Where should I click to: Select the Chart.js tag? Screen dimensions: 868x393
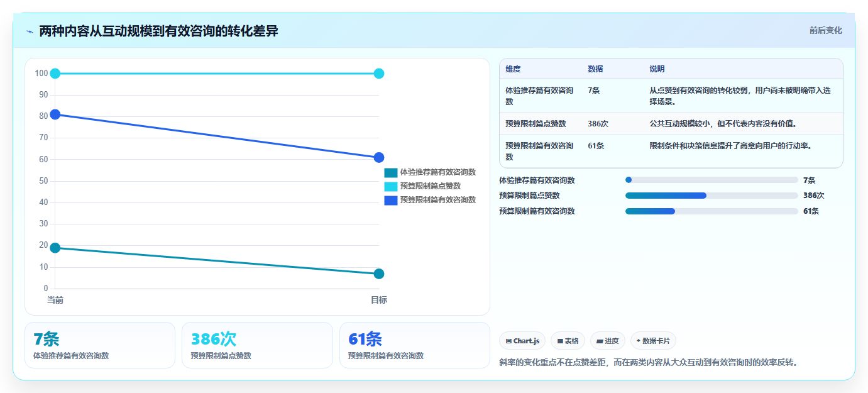click(x=522, y=341)
